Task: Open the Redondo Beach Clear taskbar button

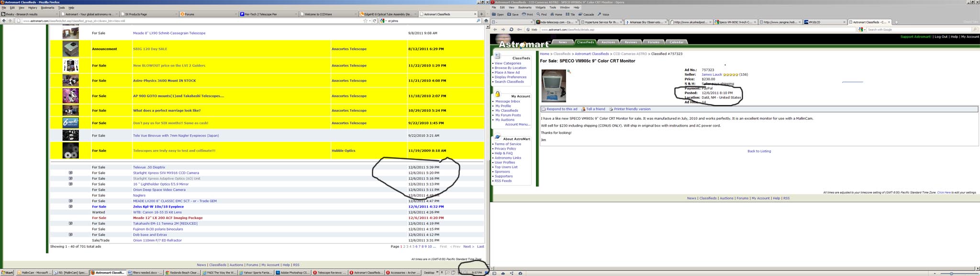Action: pyautogui.click(x=182, y=273)
